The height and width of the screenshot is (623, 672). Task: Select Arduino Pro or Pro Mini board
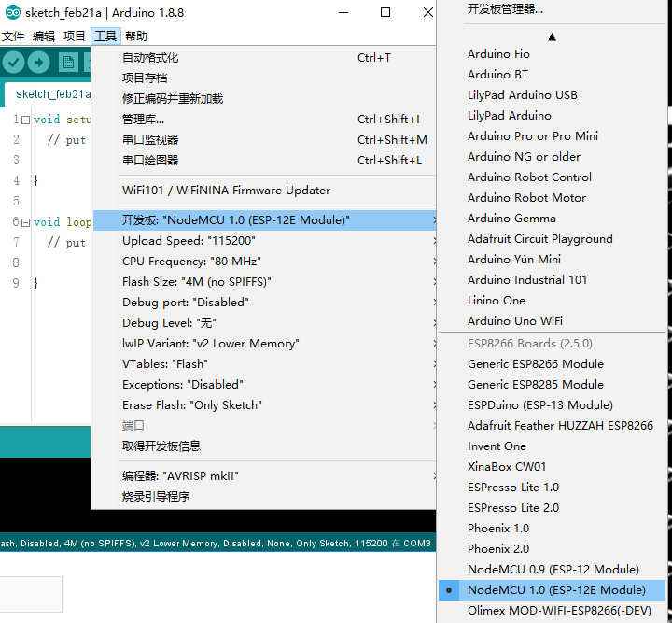552,136
